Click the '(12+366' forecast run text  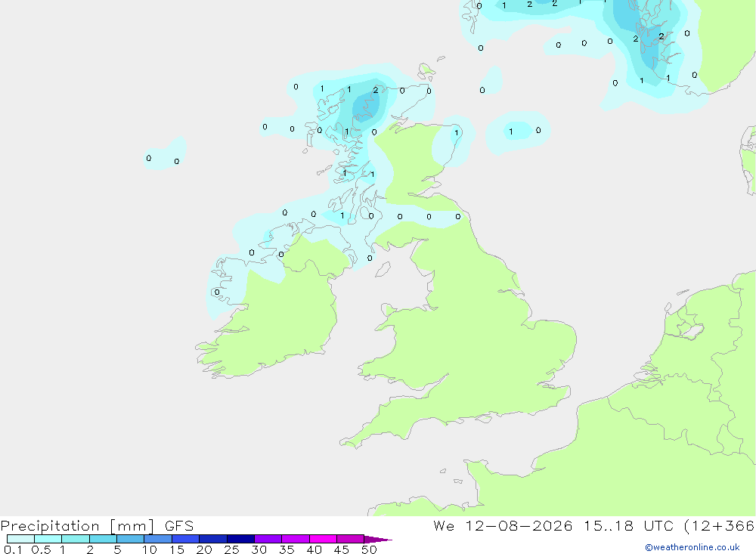coord(720,525)
